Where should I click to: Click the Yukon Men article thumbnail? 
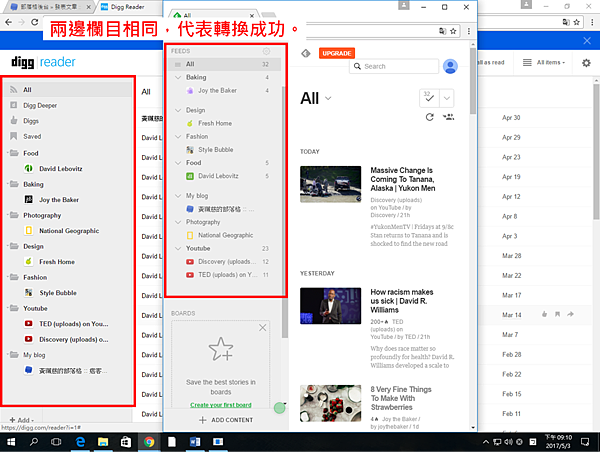coord(331,184)
